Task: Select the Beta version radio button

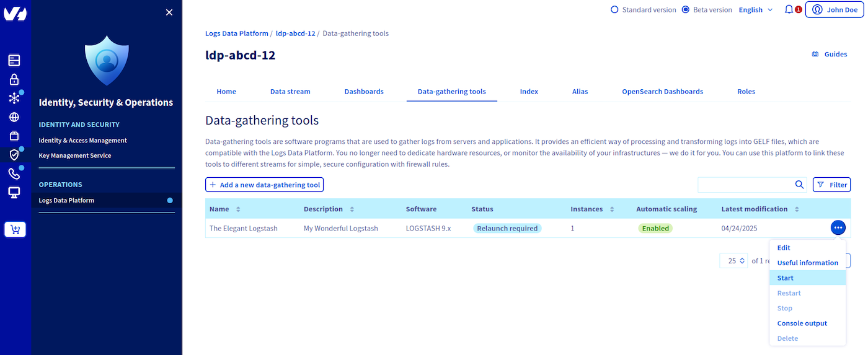Action: click(x=685, y=10)
